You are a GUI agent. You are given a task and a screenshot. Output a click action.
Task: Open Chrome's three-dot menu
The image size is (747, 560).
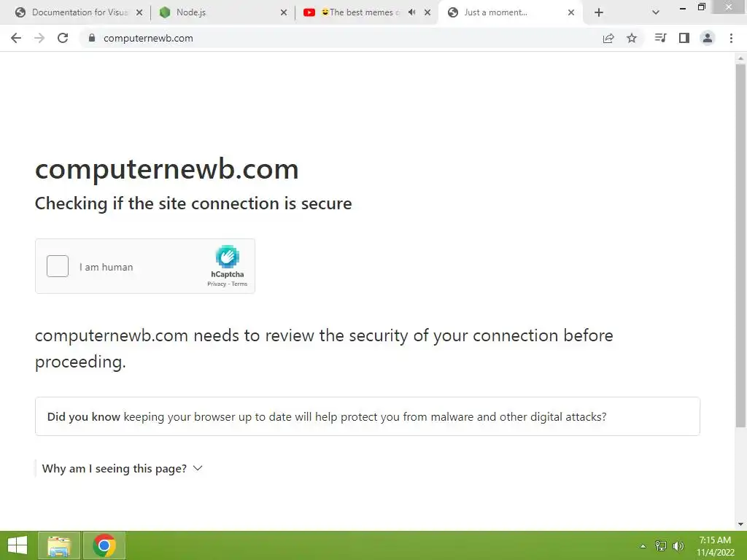click(x=731, y=38)
